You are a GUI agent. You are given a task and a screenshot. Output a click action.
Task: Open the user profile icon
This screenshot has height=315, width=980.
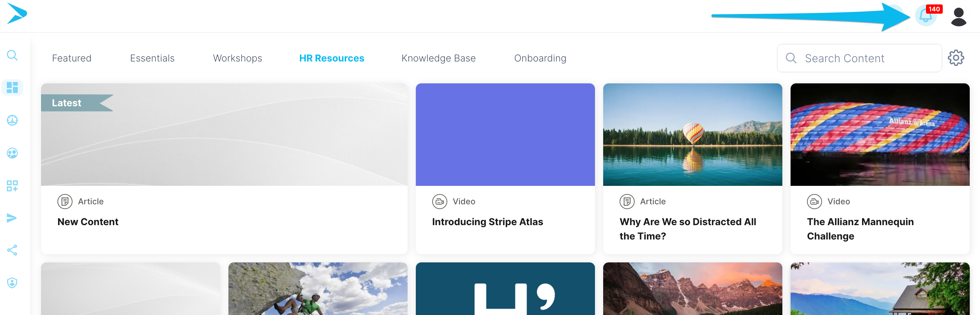(958, 17)
